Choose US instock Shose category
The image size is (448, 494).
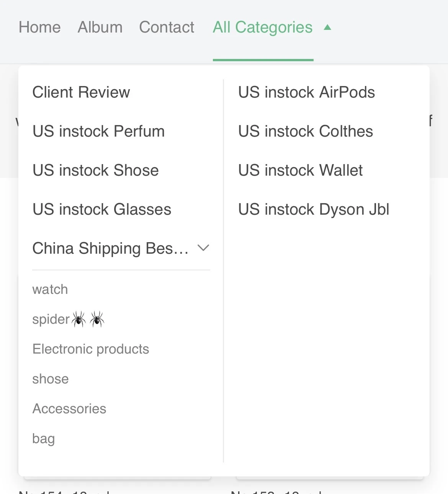tap(96, 170)
